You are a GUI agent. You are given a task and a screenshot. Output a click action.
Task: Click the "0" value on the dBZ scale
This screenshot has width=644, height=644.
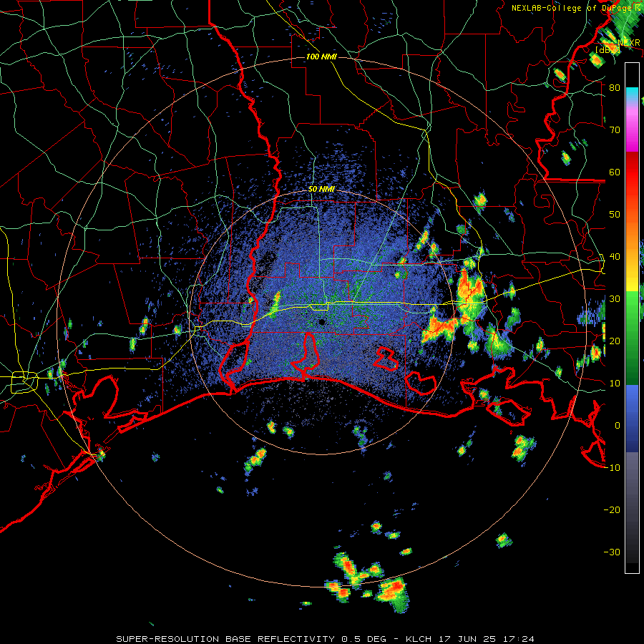618,426
